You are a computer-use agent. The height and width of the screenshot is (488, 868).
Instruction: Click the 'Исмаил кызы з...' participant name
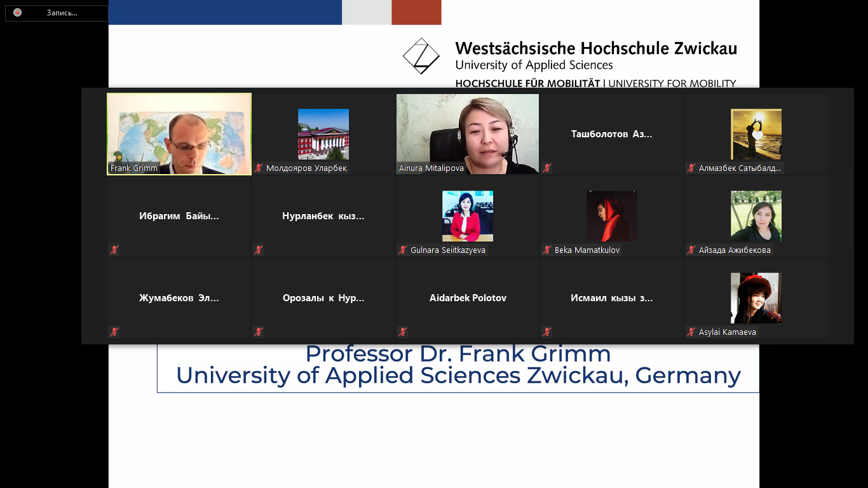612,298
